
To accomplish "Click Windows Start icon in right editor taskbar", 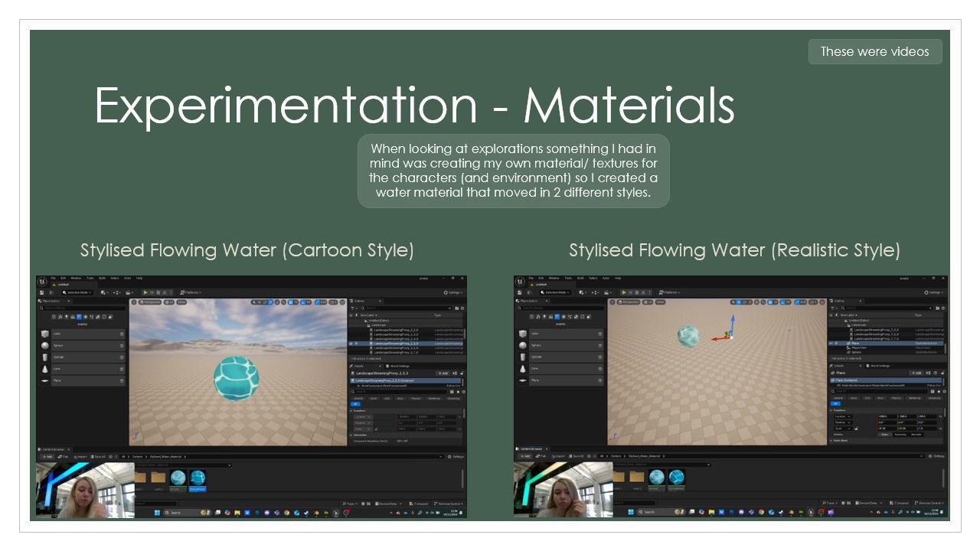I will click(x=632, y=512).
